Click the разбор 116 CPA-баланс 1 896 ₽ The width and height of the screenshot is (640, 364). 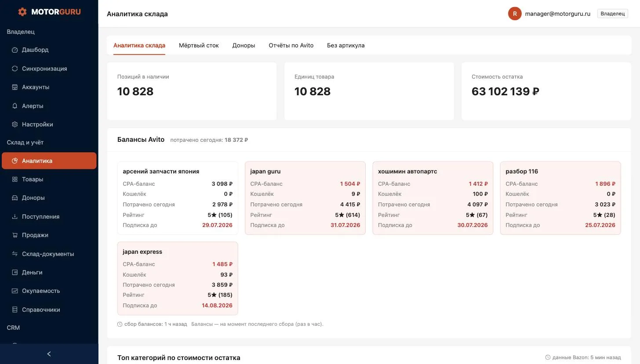click(605, 184)
